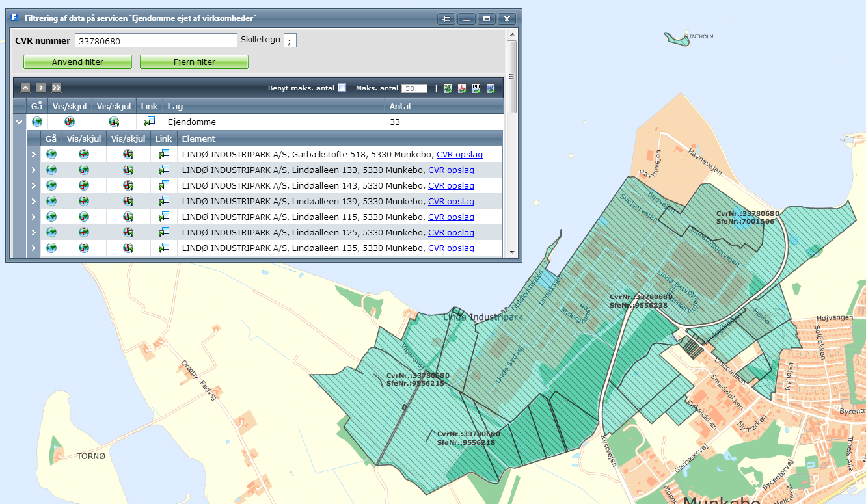Expand the Lindøalleen 139 row
The image size is (866, 504).
[x=34, y=201]
